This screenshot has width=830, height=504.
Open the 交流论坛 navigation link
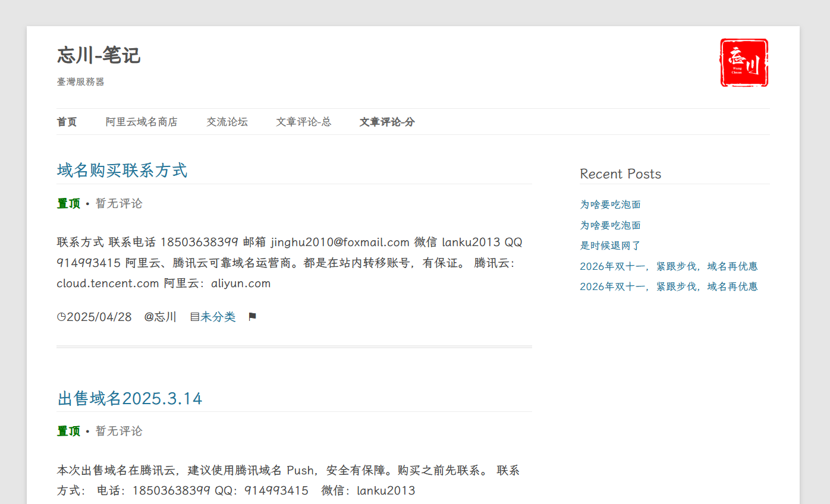[227, 122]
